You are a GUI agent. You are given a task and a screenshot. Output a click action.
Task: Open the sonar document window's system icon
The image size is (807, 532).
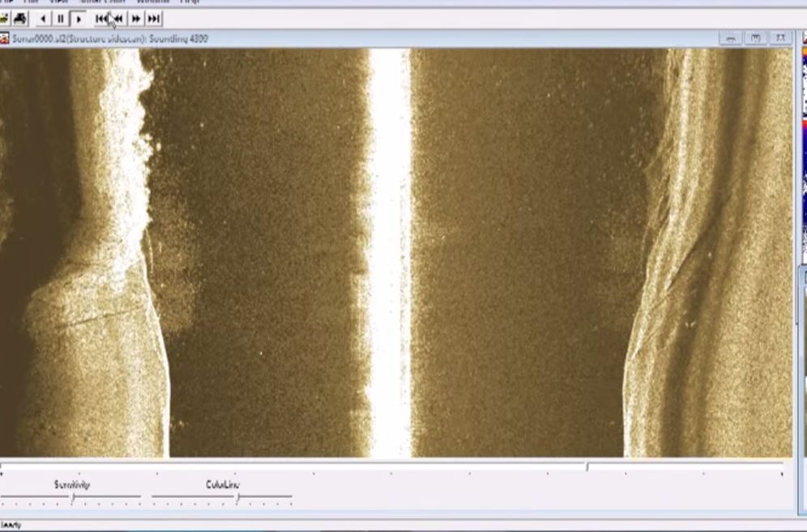pyautogui.click(x=4, y=38)
